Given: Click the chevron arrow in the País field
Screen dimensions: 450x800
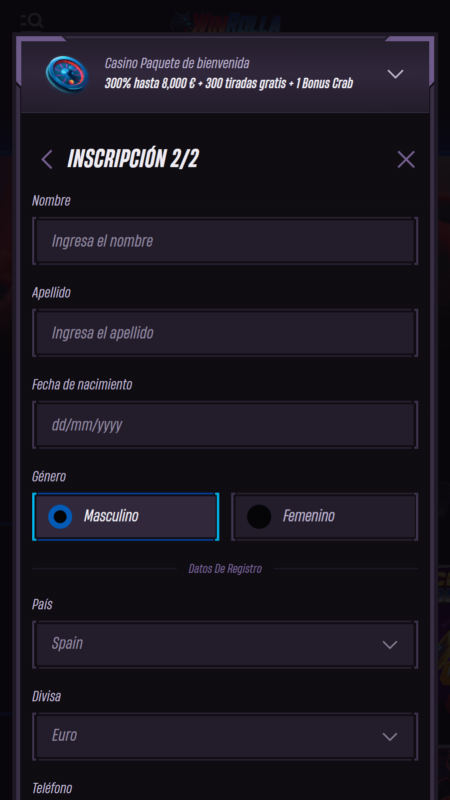Looking at the screenshot, I should [390, 645].
